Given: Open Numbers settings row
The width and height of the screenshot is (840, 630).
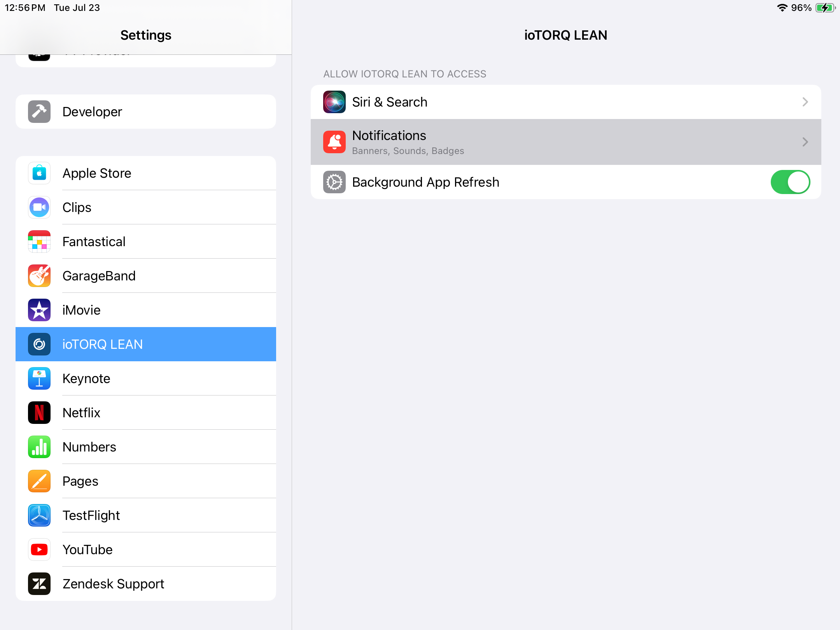Looking at the screenshot, I should 146,447.
